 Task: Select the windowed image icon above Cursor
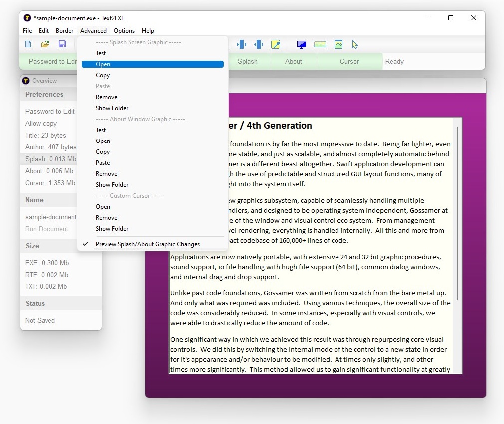point(338,44)
